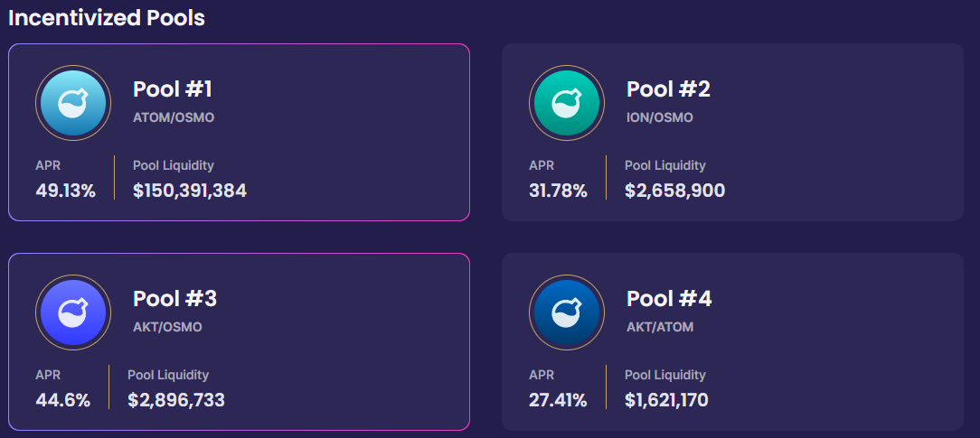Click the Pool #2 teal flask icon
The height and width of the screenshot is (438, 980).
pyautogui.click(x=566, y=103)
